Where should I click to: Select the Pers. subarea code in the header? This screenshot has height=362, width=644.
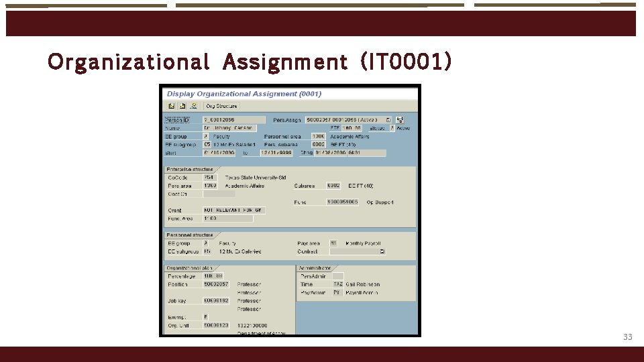318,145
